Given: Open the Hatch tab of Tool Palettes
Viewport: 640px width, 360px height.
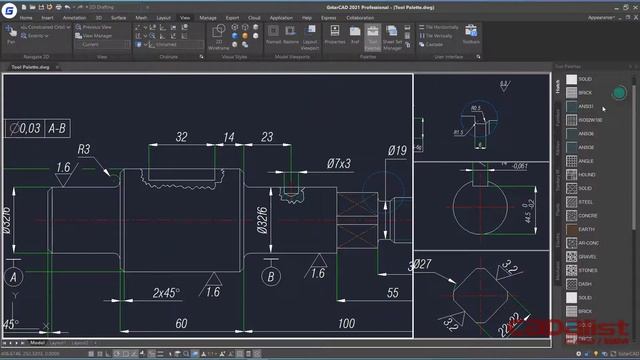Looking at the screenshot, I should coord(558,86).
